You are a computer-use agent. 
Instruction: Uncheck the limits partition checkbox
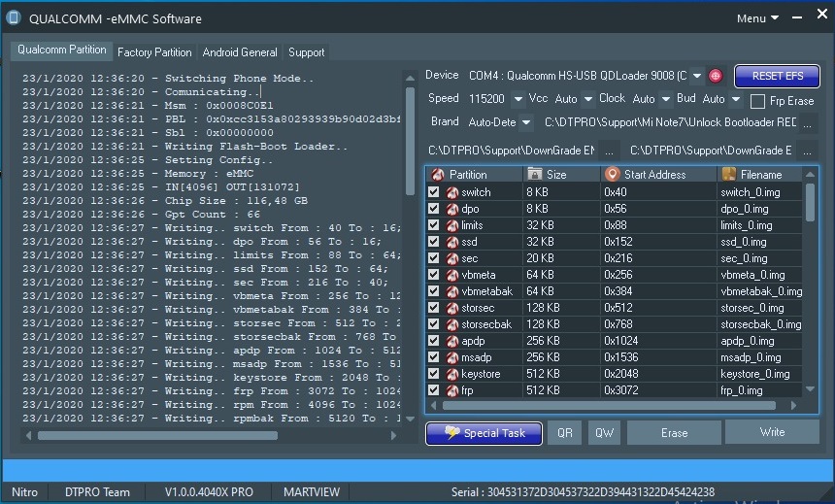[x=433, y=225]
